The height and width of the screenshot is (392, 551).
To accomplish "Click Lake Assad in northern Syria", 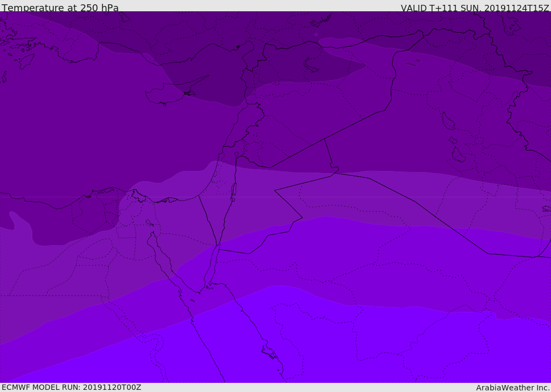I will (311, 65).
